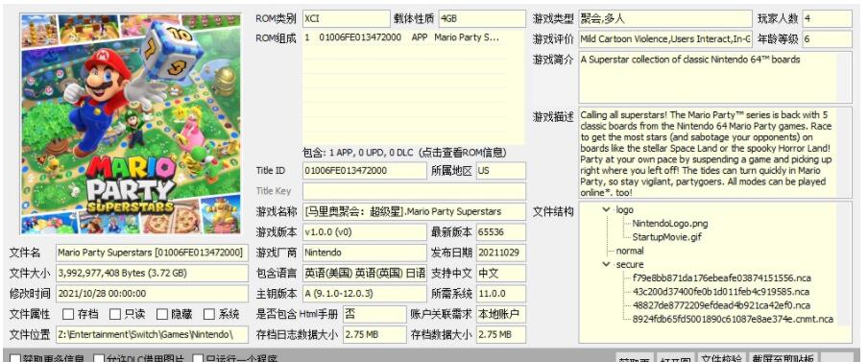Screen dimensions: 868x362
Task: Click the 修改时间 modified time field
Action: tap(153, 294)
